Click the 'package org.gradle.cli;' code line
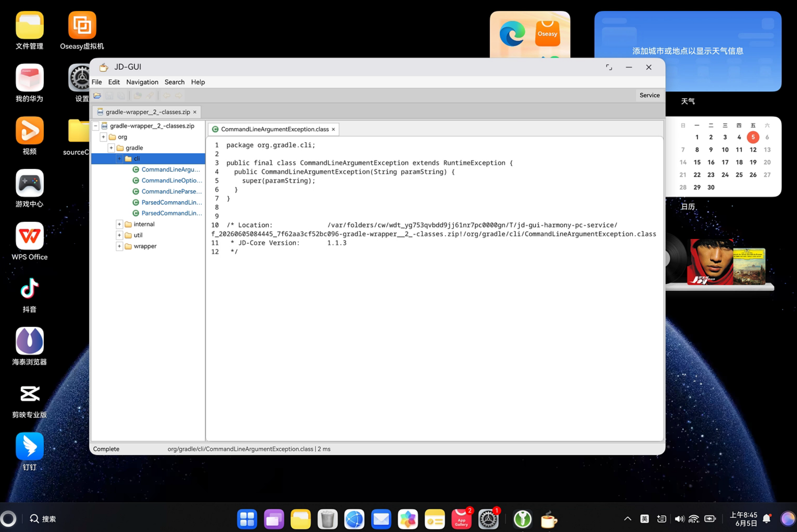 (x=271, y=145)
